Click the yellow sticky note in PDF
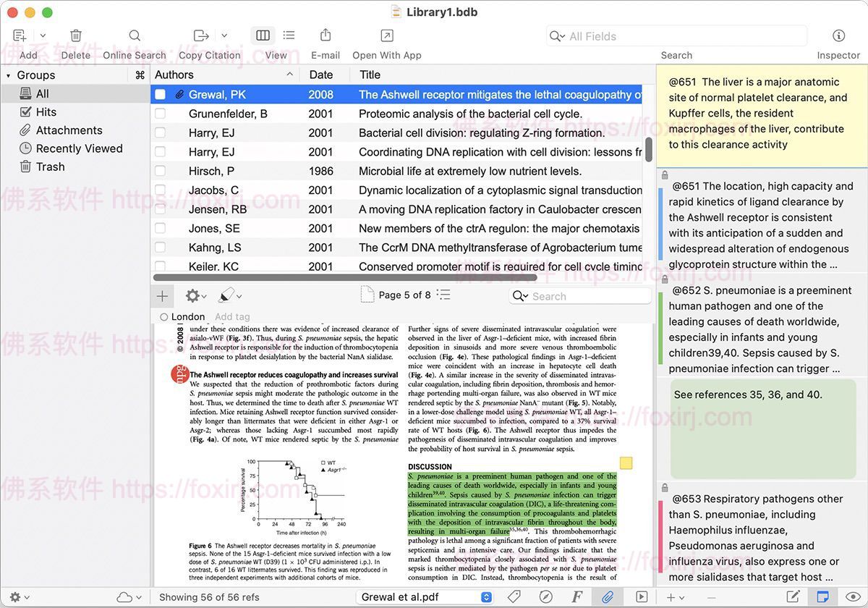 [x=626, y=463]
